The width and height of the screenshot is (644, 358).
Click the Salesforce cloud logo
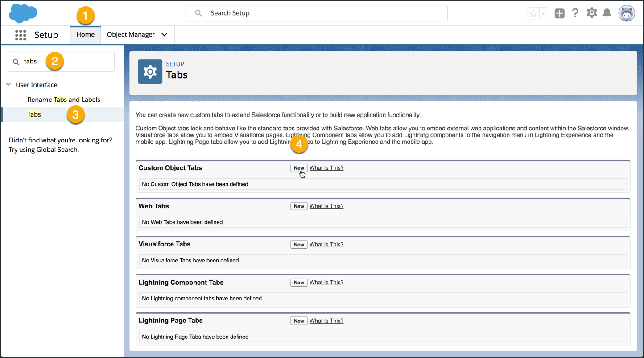[23, 13]
